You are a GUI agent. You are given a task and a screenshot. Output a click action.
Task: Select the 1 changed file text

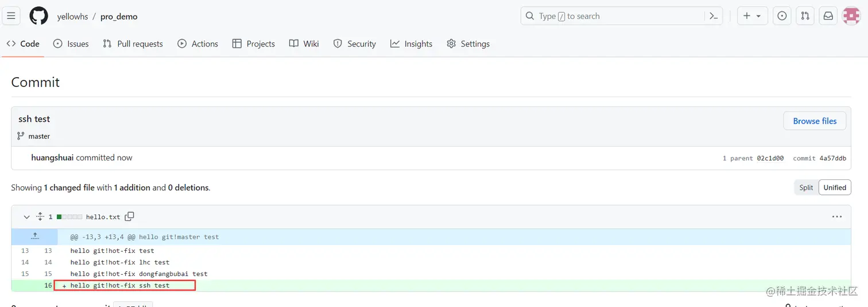click(x=69, y=187)
